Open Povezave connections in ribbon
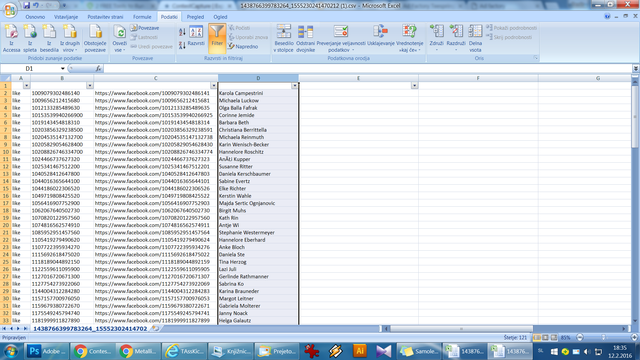The height and width of the screenshot is (360, 640). click(x=145, y=28)
